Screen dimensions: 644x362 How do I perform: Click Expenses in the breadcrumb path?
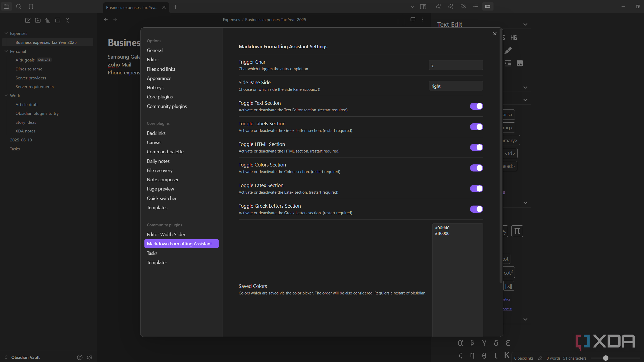click(x=231, y=20)
